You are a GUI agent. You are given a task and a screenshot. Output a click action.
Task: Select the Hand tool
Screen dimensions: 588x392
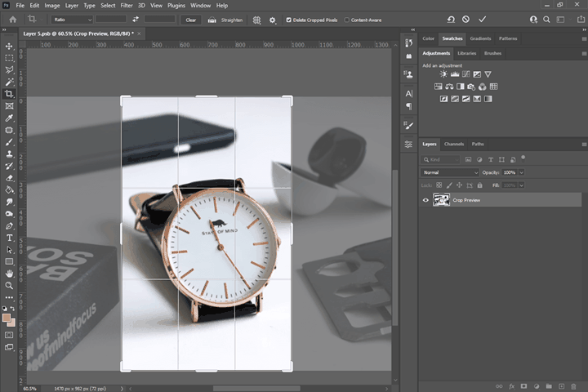coord(9,274)
